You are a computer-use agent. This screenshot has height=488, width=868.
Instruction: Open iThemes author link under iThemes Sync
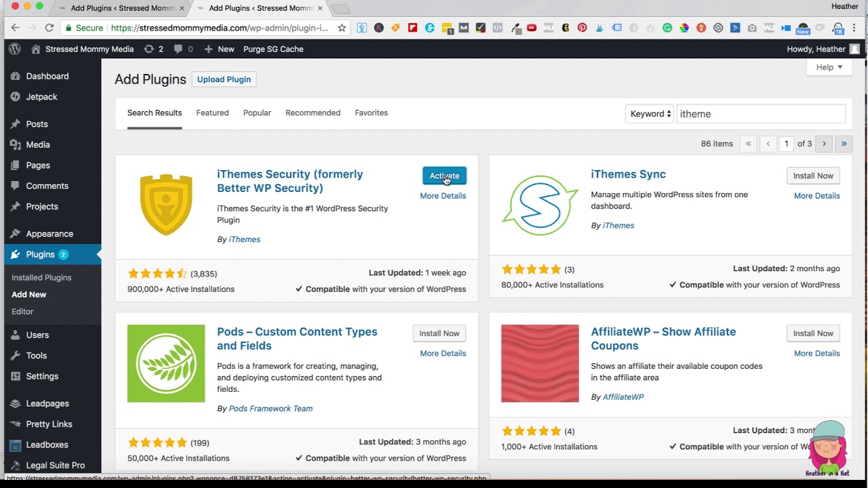(x=618, y=226)
